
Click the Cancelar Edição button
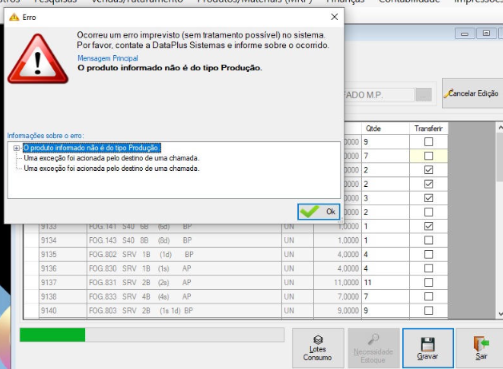pos(472,93)
